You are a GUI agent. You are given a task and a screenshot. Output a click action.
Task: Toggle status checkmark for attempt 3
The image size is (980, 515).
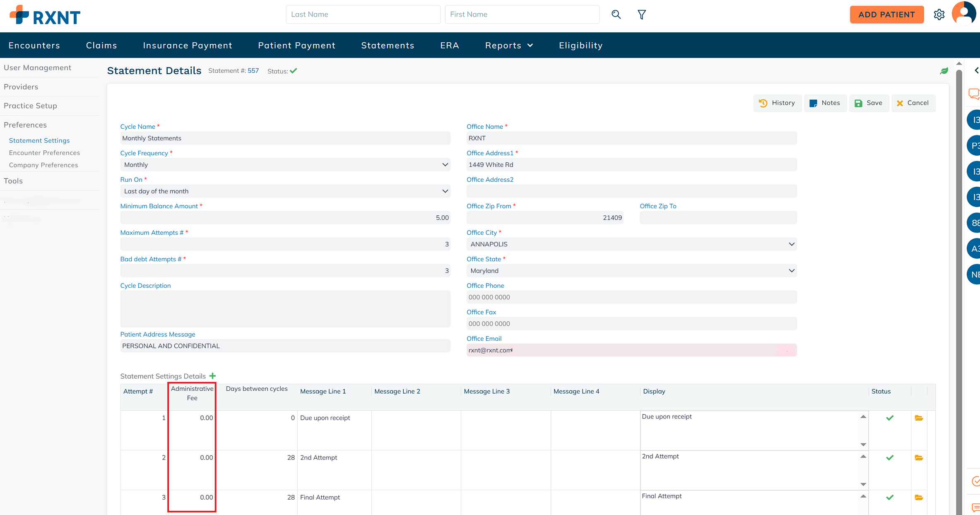coord(890,498)
